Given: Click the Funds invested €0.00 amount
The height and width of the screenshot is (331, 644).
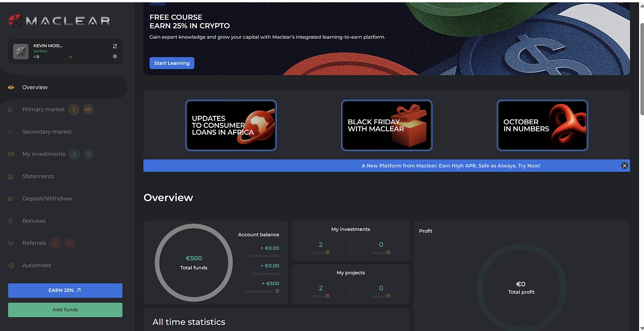Looking at the screenshot, I should coord(272,266).
